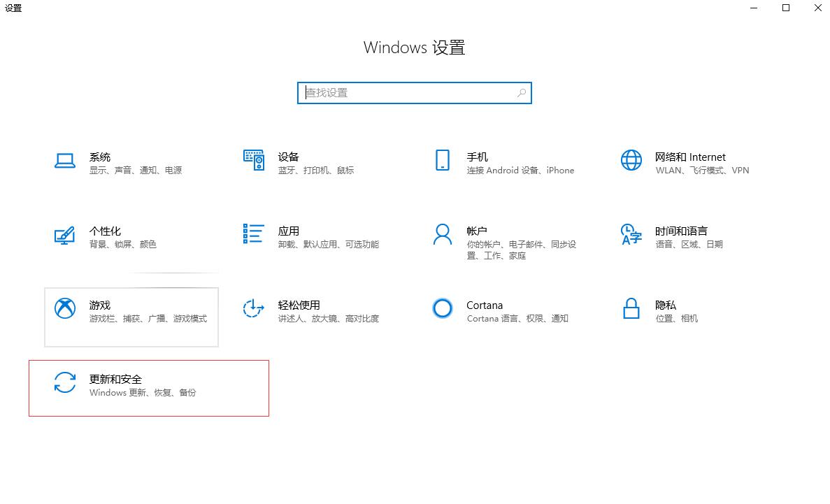This screenshot has height=504, width=830.
Task: Open the 系统 (System) settings icon
Action: 64,161
